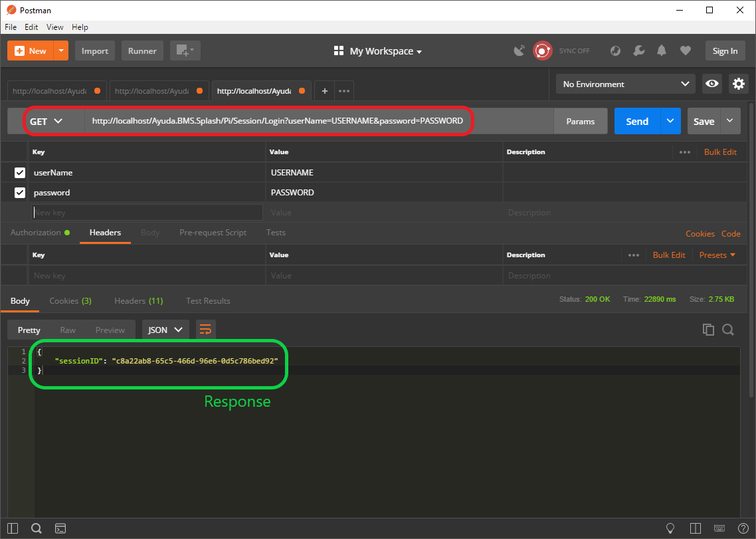Open the Help menu
The width and height of the screenshot is (756, 539).
[80, 27]
